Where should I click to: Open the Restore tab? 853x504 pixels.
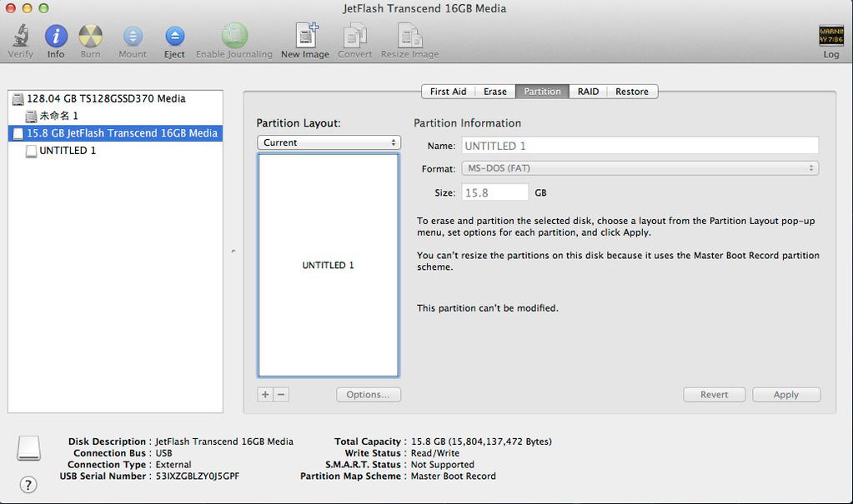tap(632, 92)
